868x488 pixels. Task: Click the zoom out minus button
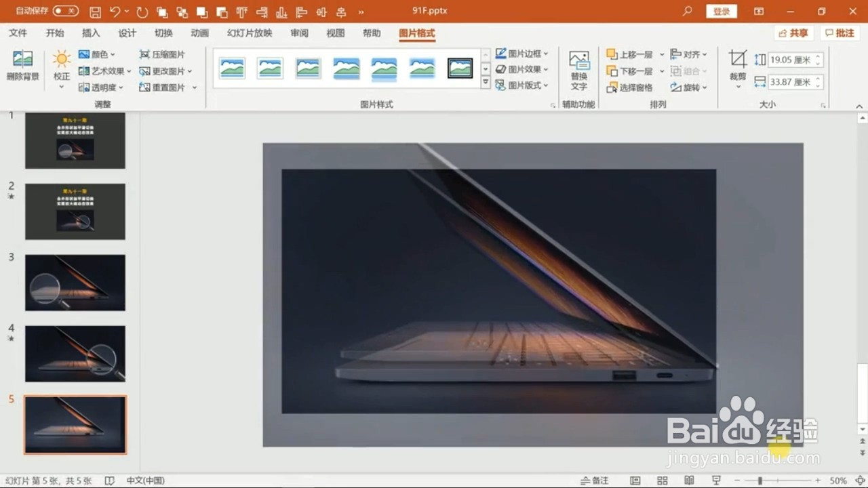[737, 481]
